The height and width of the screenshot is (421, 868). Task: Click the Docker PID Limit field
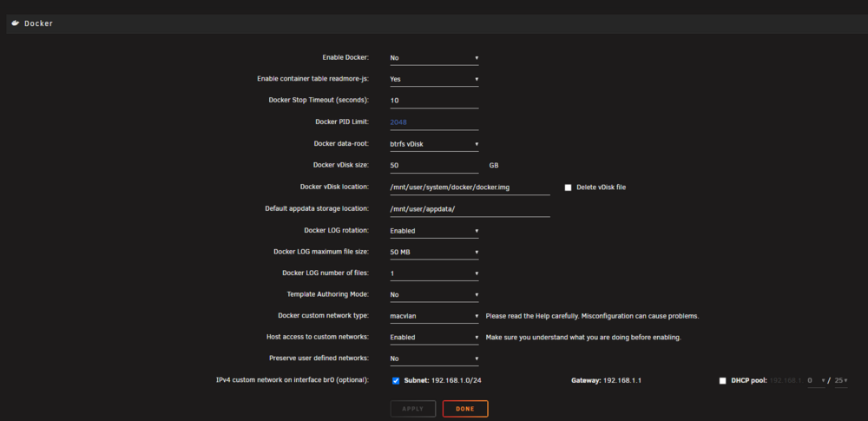coord(434,122)
